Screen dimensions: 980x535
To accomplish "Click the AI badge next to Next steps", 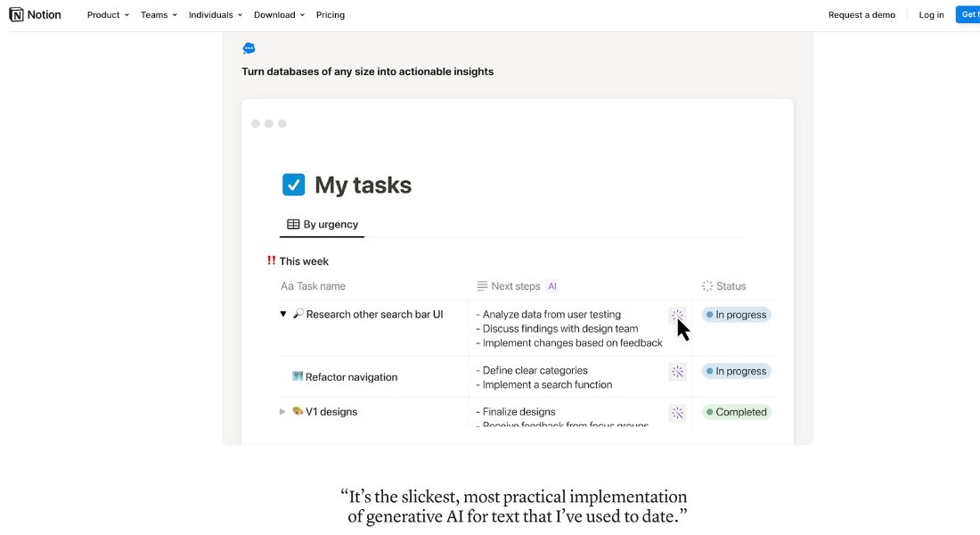I will 552,285.
